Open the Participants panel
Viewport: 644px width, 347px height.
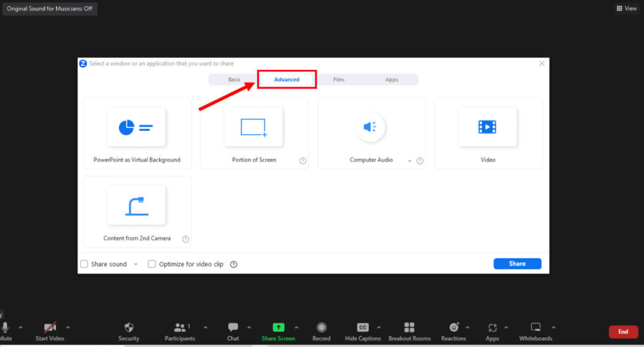pyautogui.click(x=180, y=332)
